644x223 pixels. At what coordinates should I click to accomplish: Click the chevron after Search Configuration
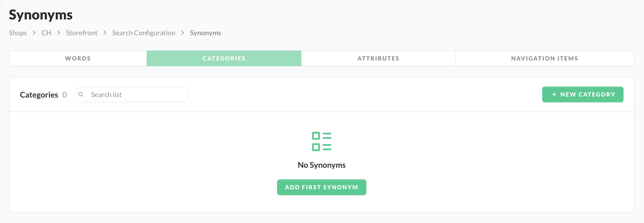coord(183,33)
